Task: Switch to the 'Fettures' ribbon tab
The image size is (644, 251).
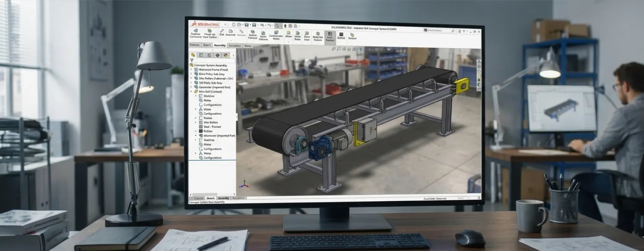Action: tap(195, 45)
